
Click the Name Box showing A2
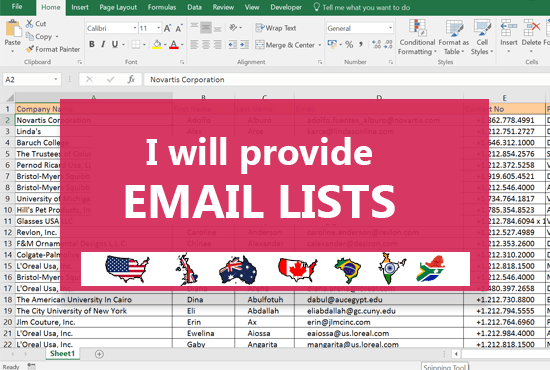(x=32, y=80)
